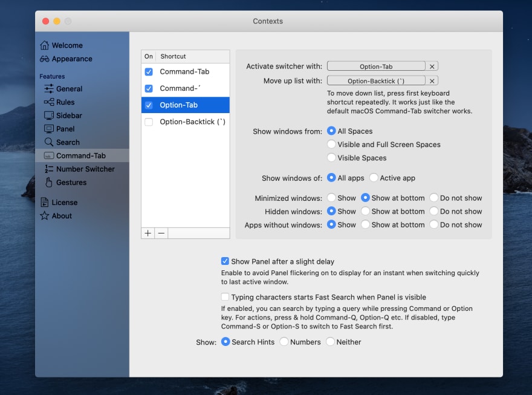Select the Gestures hand icon
The height and width of the screenshot is (395, 532).
pyautogui.click(x=49, y=182)
